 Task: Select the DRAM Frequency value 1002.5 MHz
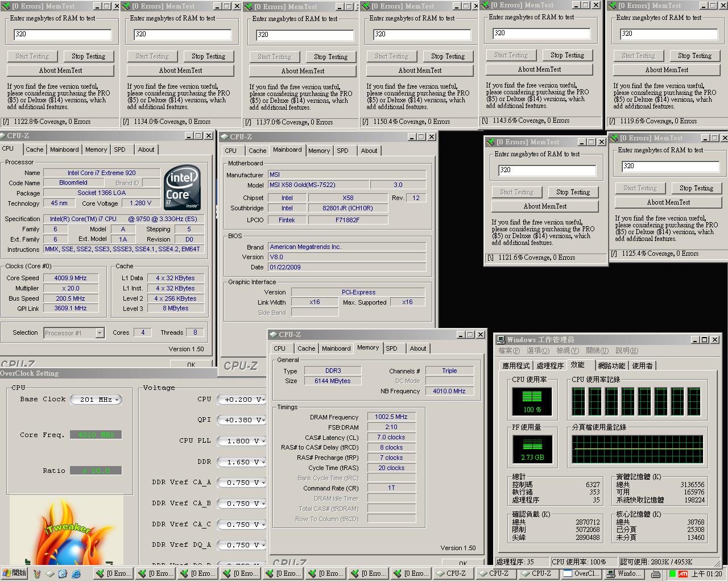coord(391,417)
